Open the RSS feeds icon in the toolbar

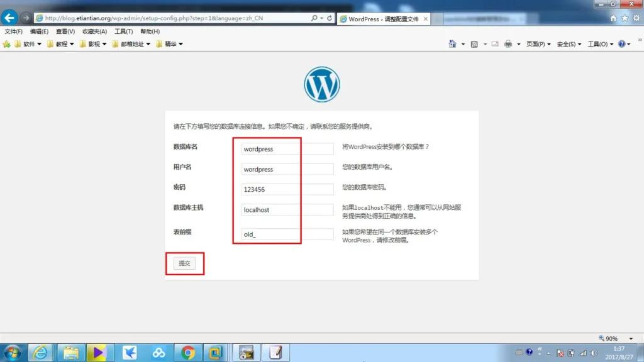[474, 44]
